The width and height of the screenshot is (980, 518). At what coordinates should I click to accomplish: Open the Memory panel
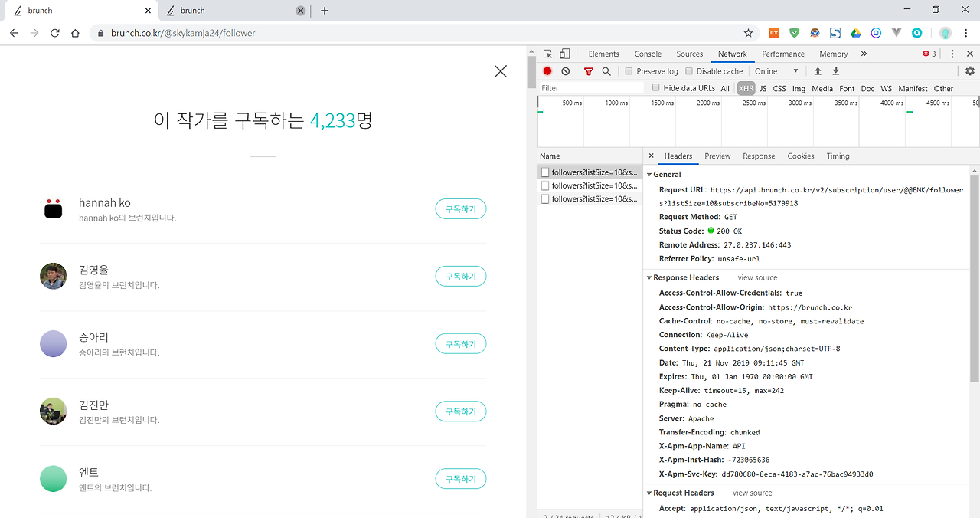pos(834,54)
